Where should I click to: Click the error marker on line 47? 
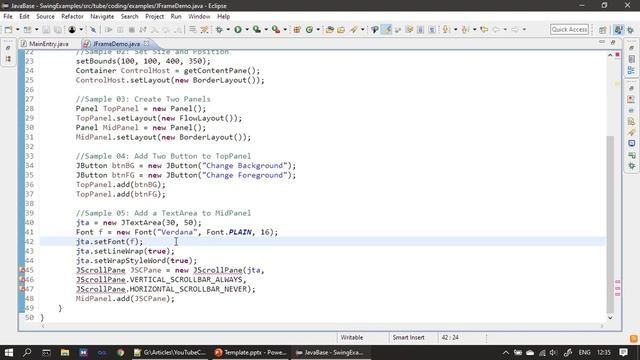pyautogui.click(x=22, y=289)
